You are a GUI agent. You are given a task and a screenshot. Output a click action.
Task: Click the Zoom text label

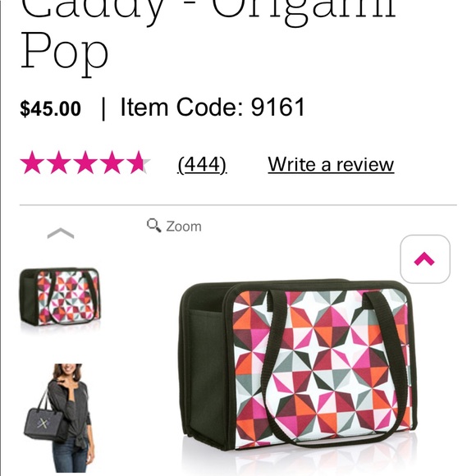[184, 227]
